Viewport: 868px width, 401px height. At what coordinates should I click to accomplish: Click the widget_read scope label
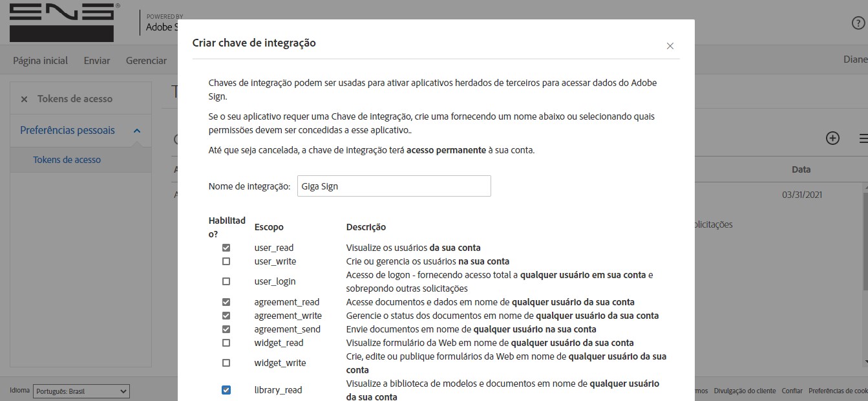pos(279,343)
